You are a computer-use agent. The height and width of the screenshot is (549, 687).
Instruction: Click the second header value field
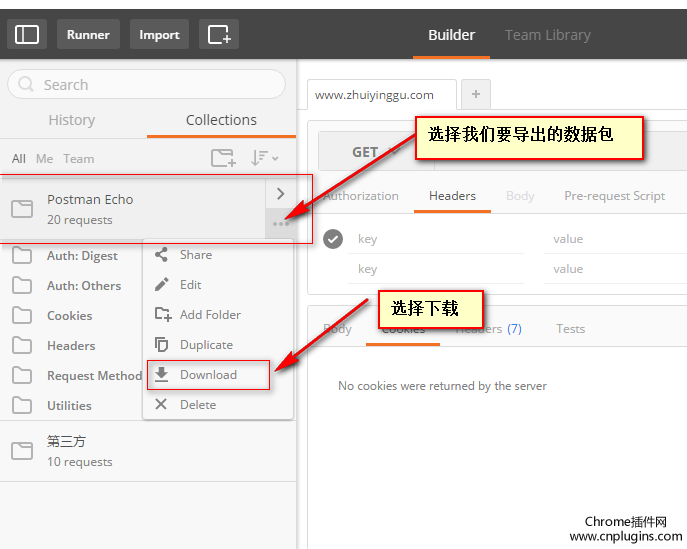coord(615,269)
